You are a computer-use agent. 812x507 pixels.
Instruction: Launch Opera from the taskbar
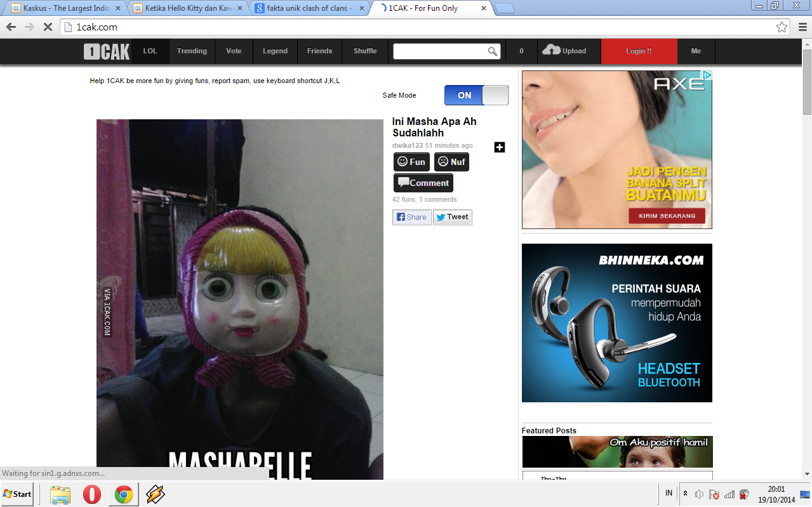pos(92,494)
